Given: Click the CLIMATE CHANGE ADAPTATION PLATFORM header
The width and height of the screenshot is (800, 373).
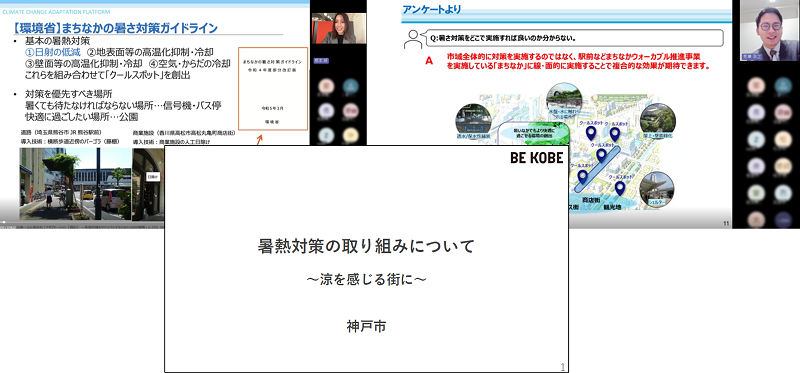Looking at the screenshot, I should (x=56, y=11).
